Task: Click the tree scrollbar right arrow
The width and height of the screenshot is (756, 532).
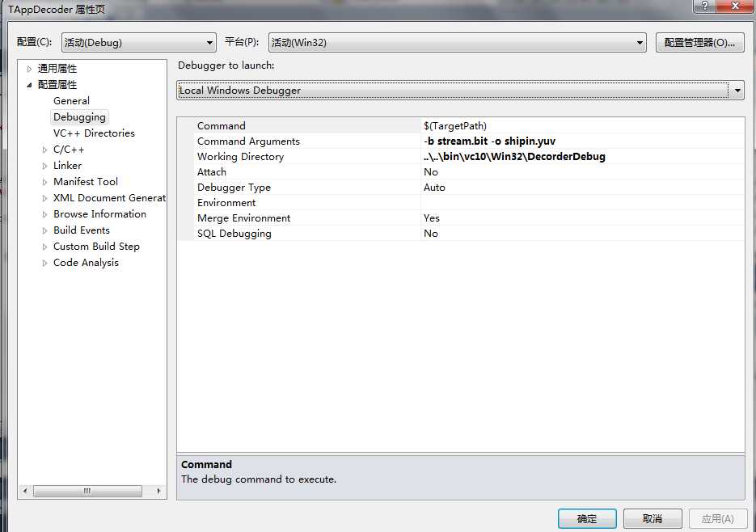Action: pos(158,491)
